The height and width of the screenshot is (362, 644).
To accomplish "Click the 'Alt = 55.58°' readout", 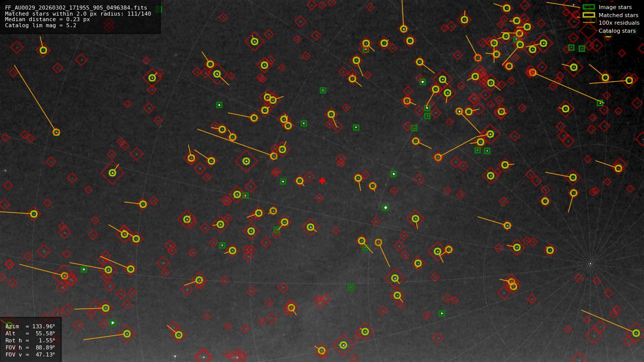I will 30,333.
